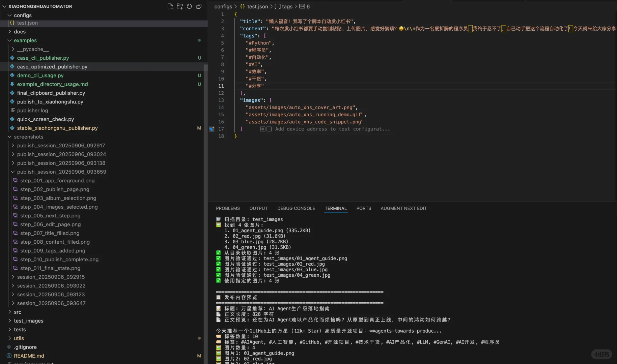The height and width of the screenshot is (364, 617).
Task: Click the tags breadcrumb segment
Action: pos(287,6)
